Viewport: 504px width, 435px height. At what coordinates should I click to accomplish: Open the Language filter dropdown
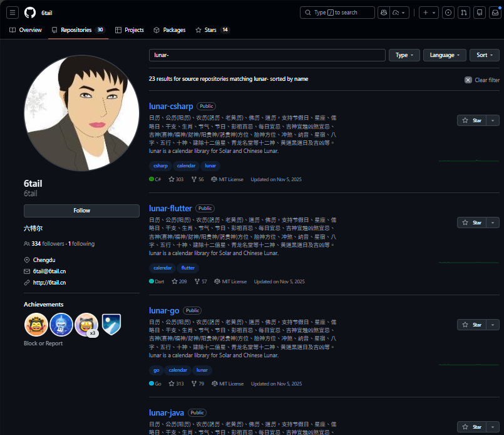coord(445,55)
